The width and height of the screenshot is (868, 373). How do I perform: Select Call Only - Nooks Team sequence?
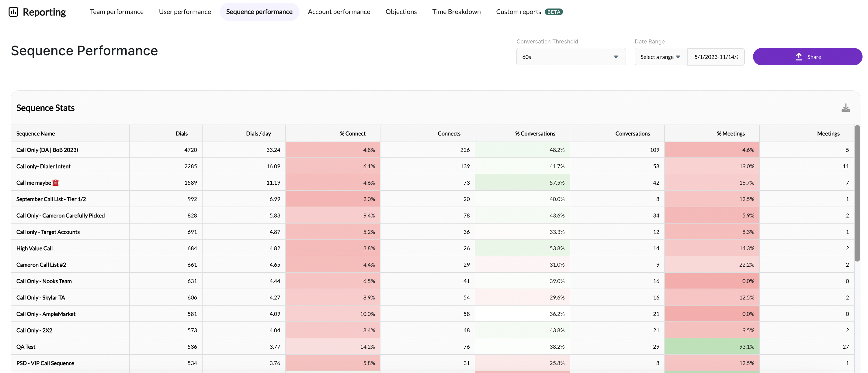(44, 282)
